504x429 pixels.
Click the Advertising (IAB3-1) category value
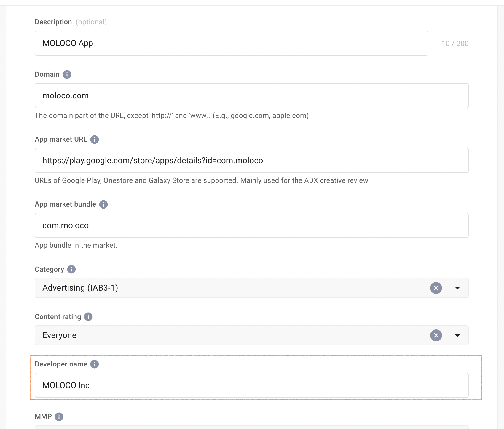(x=80, y=288)
